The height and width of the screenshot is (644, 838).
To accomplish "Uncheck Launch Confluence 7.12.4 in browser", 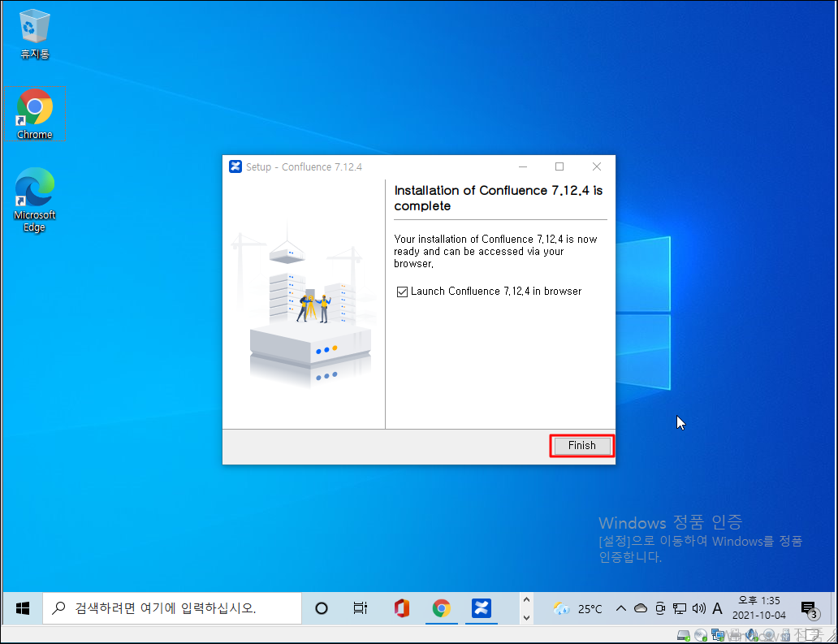I will tap(402, 292).
